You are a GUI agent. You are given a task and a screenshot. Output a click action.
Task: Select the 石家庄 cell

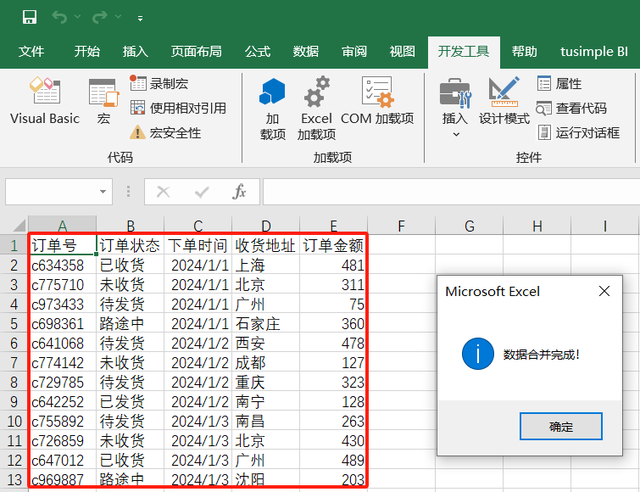pos(266,324)
